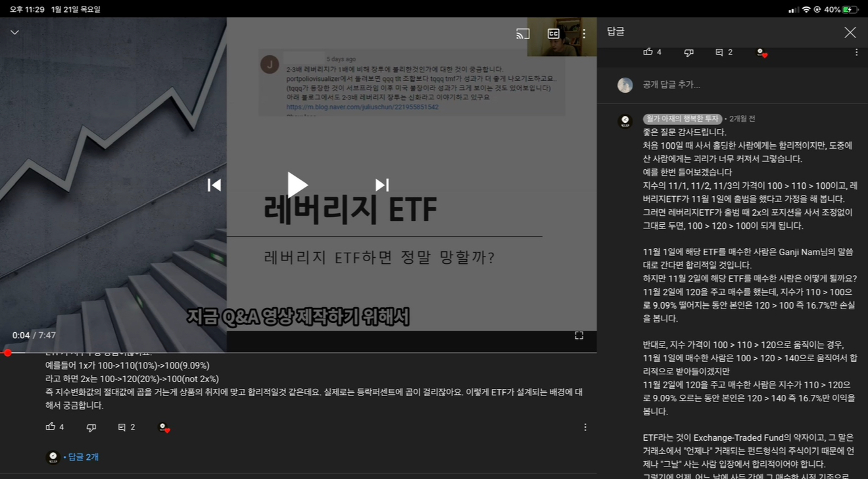
Task: Like the original comment in the 답글 panel
Action: pyautogui.click(x=648, y=51)
